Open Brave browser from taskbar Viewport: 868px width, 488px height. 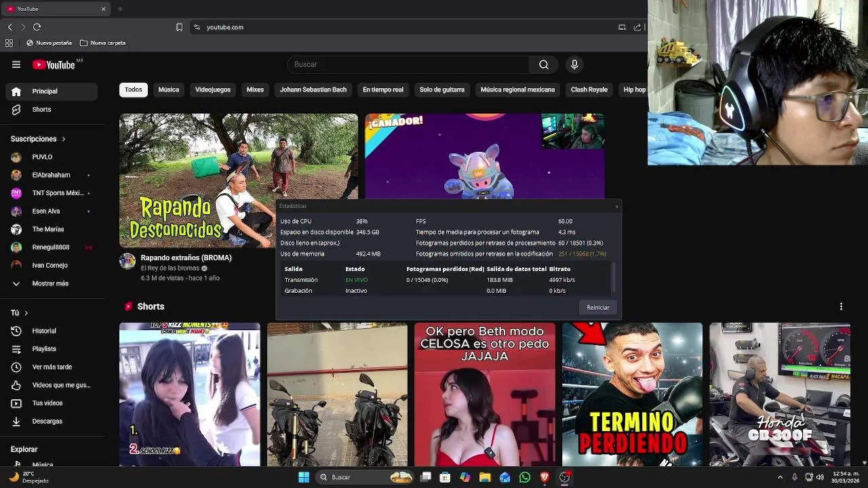[x=544, y=477]
